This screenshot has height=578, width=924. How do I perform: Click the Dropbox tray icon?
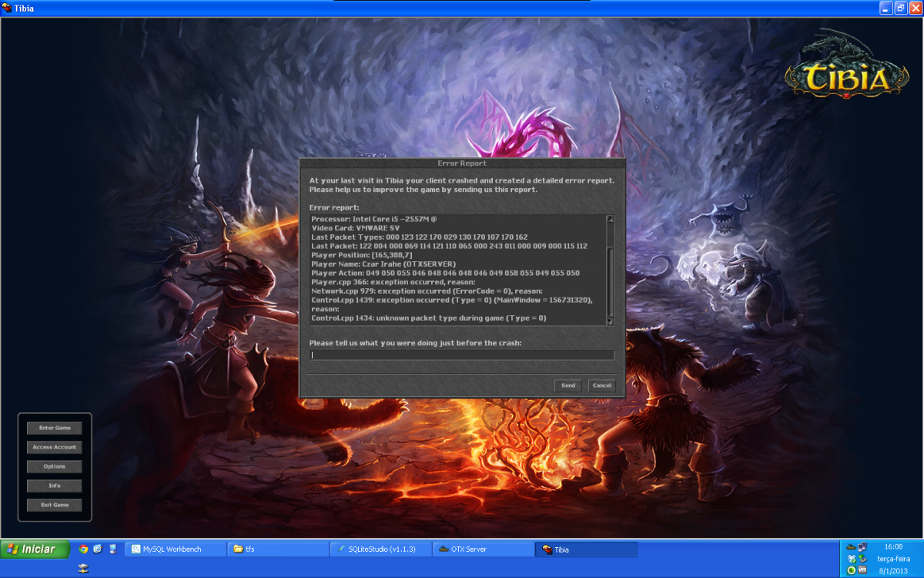(851, 559)
